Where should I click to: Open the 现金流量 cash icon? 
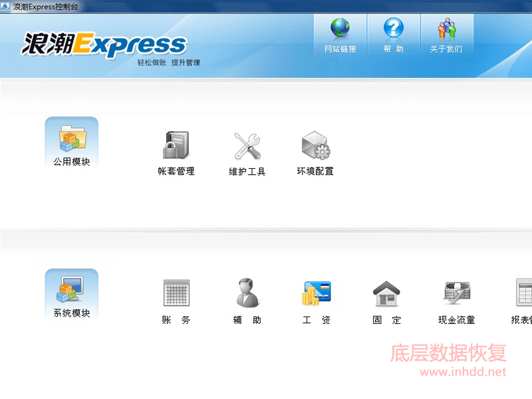tap(457, 293)
